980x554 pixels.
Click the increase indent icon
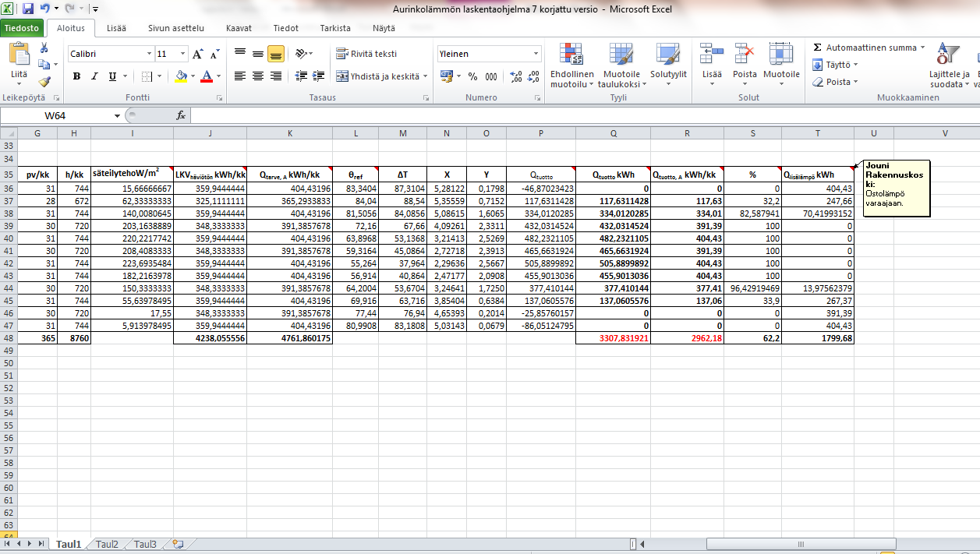317,76
